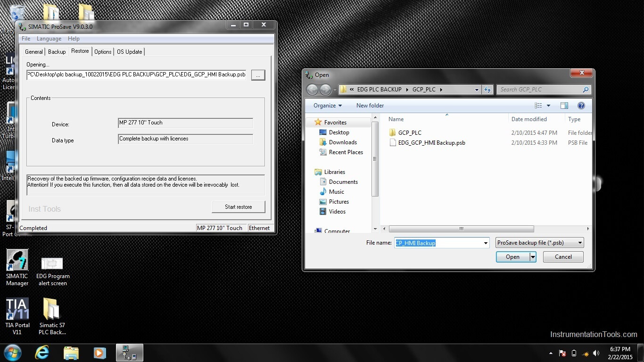Open Simatic S7 PLC Backup desktop folder

tap(52, 316)
